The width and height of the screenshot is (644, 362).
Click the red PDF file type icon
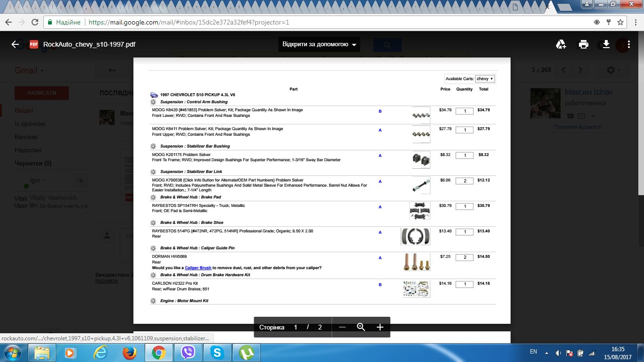click(34, 44)
